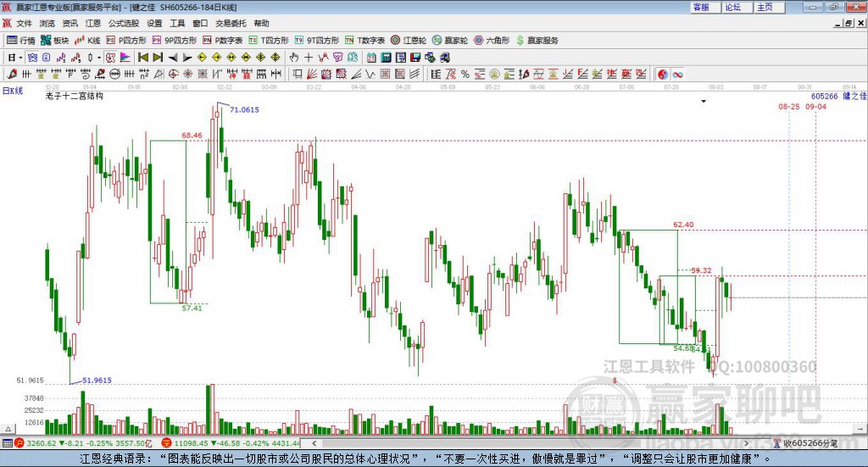This screenshot has height=467, width=868.
Task: Open 赢家服务 service link
Action: coord(537,41)
